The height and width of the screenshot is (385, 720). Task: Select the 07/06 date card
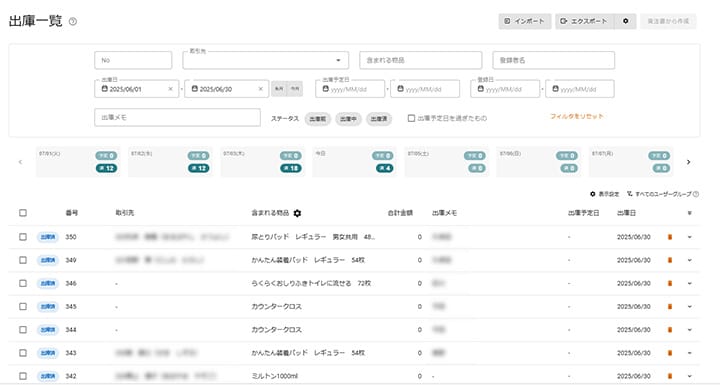pos(539,162)
